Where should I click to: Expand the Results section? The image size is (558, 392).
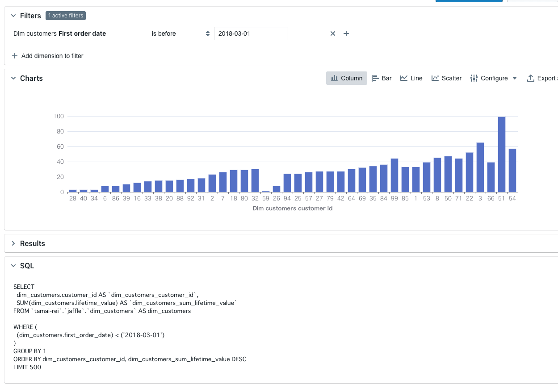tap(13, 243)
